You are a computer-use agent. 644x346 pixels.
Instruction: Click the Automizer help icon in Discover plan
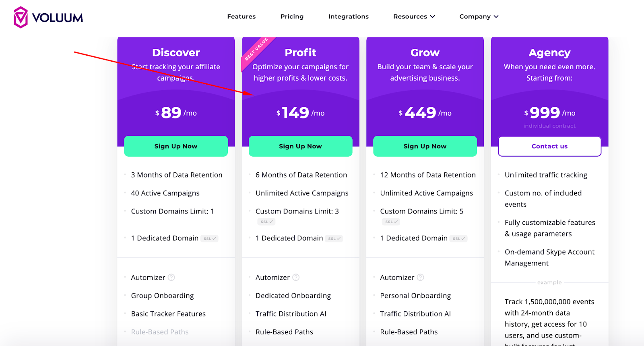tap(171, 278)
